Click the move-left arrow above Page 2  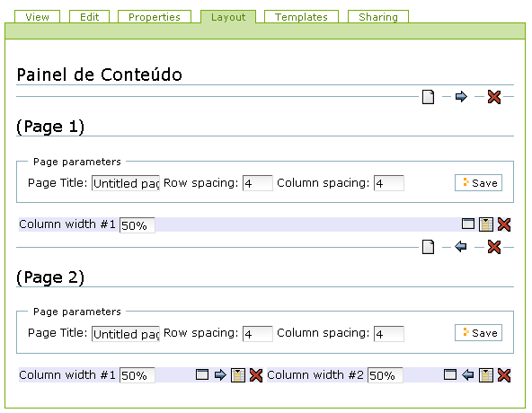(461, 247)
